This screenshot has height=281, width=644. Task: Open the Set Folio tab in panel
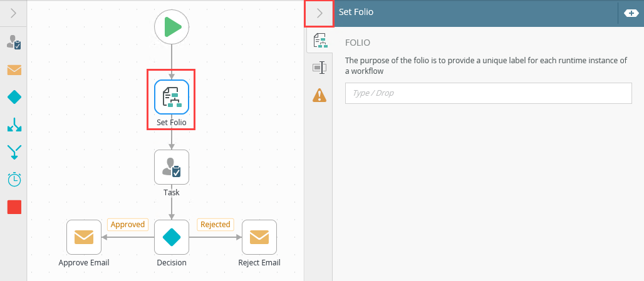click(x=320, y=40)
